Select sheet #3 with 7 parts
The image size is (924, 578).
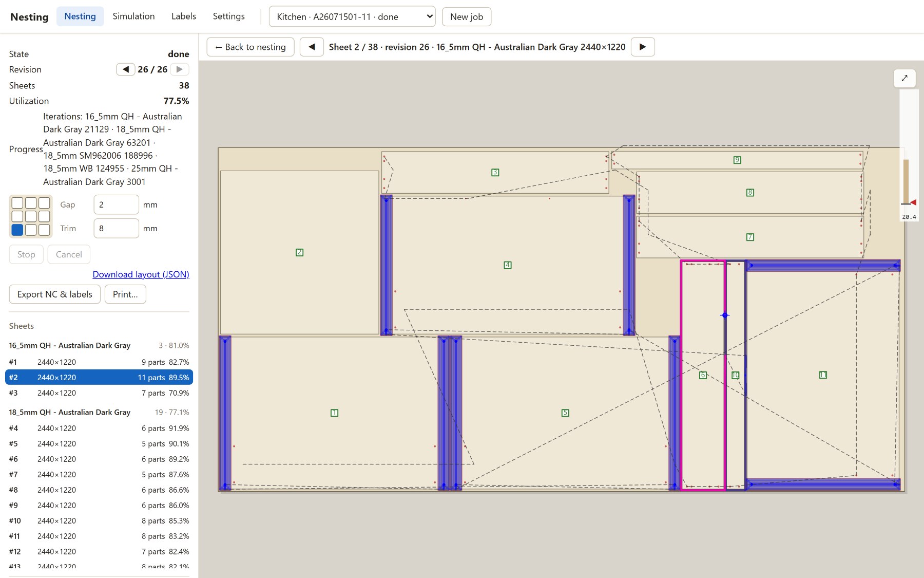99,393
